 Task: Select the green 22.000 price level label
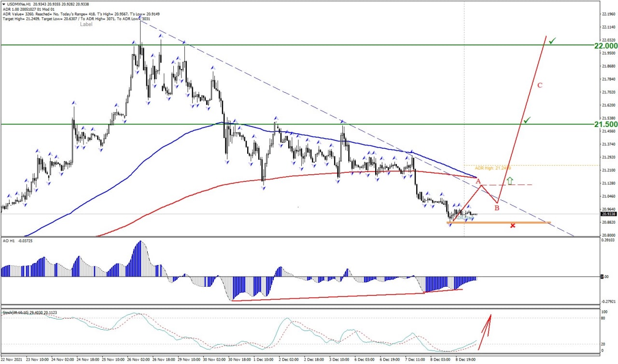click(x=605, y=46)
